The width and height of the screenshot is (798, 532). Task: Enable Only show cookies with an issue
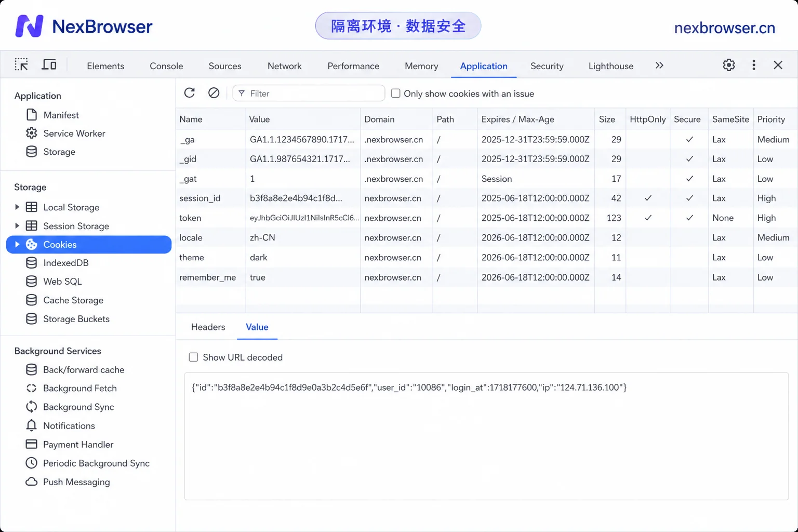point(396,94)
